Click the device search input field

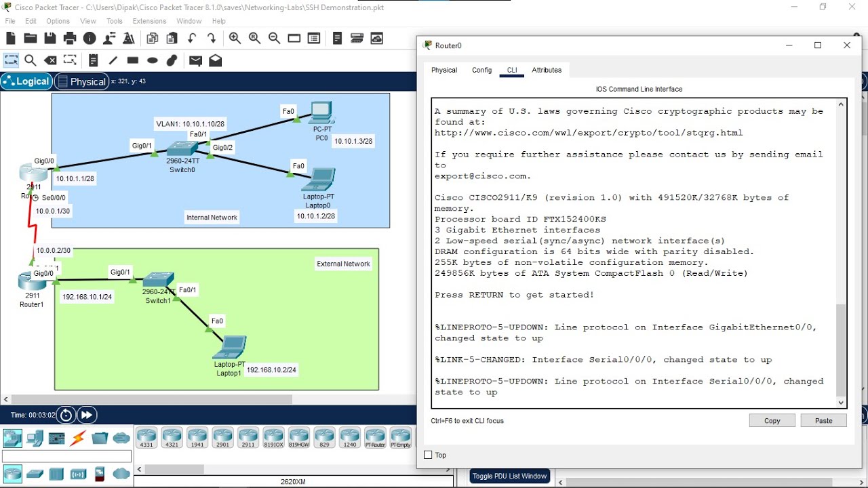[x=66, y=457]
